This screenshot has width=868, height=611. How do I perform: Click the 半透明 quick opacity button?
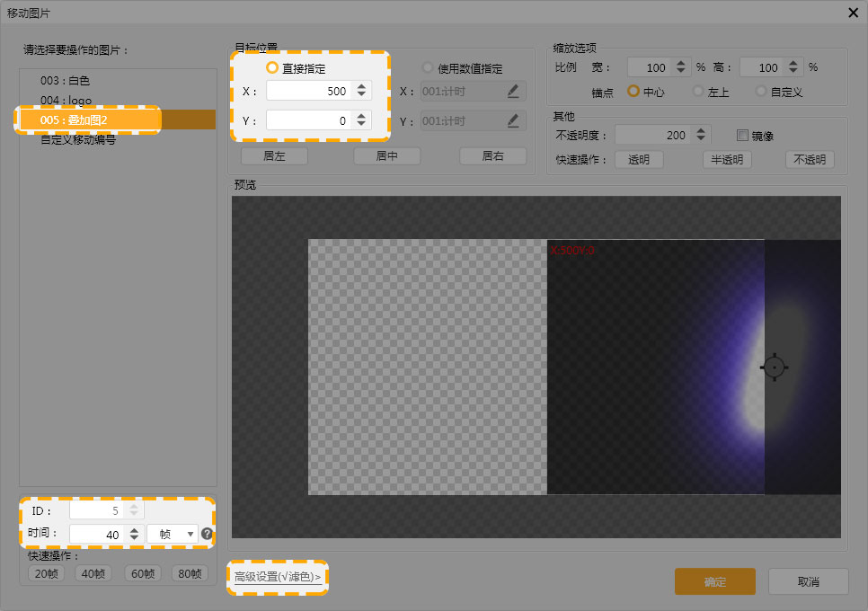[x=727, y=160]
